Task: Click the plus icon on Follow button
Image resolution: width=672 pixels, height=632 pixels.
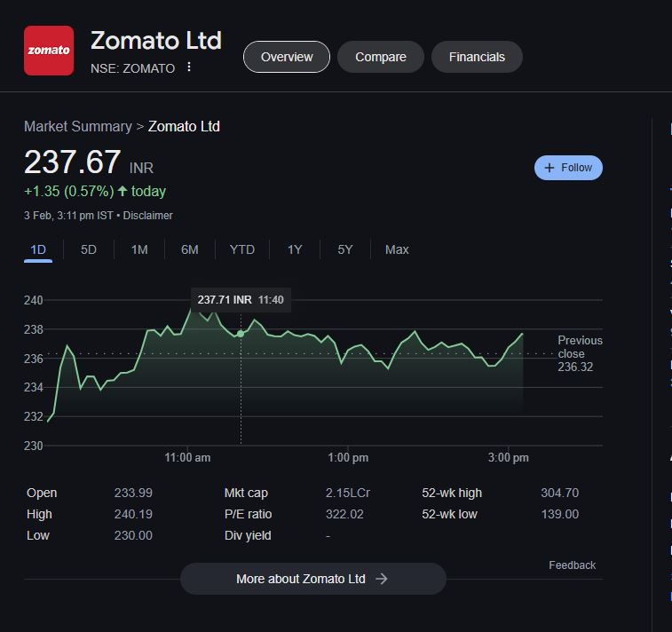Action: point(549,168)
